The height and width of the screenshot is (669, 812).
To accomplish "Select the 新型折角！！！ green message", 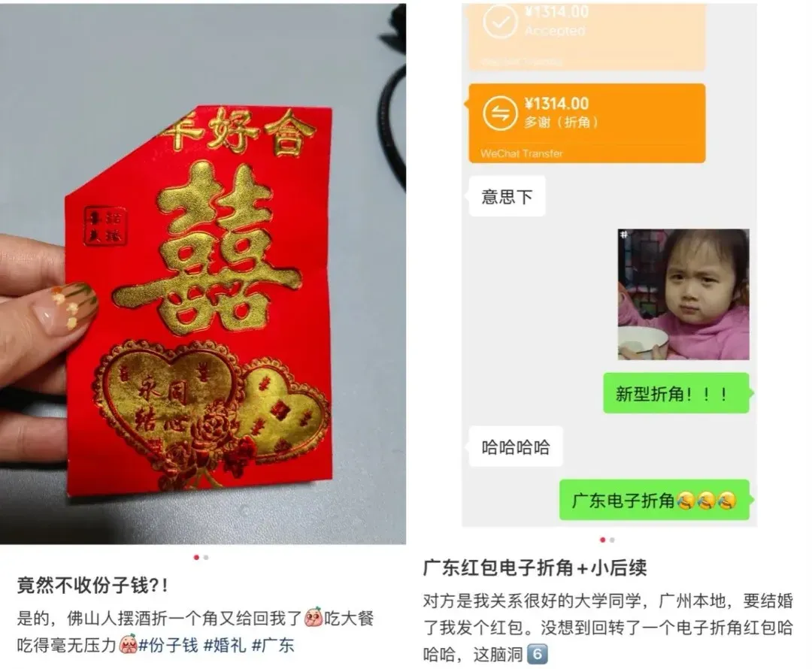I will point(676,394).
